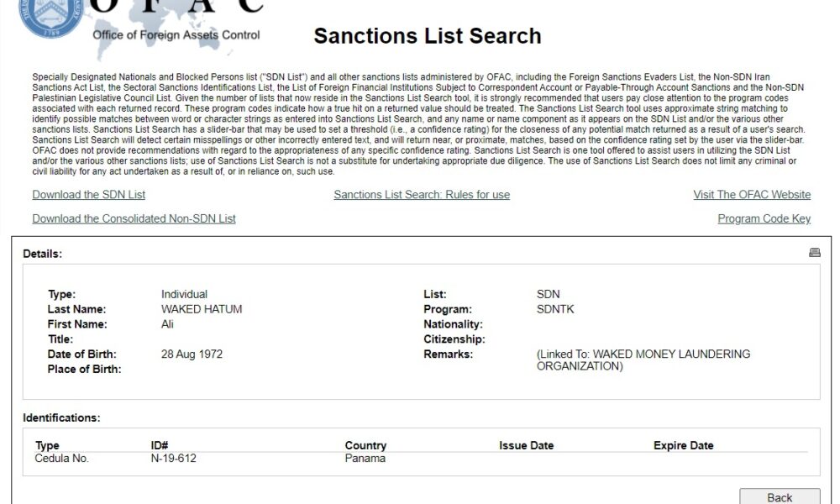Open the Download the SDN List link
Viewport: 840px width, 504px height.
click(88, 194)
